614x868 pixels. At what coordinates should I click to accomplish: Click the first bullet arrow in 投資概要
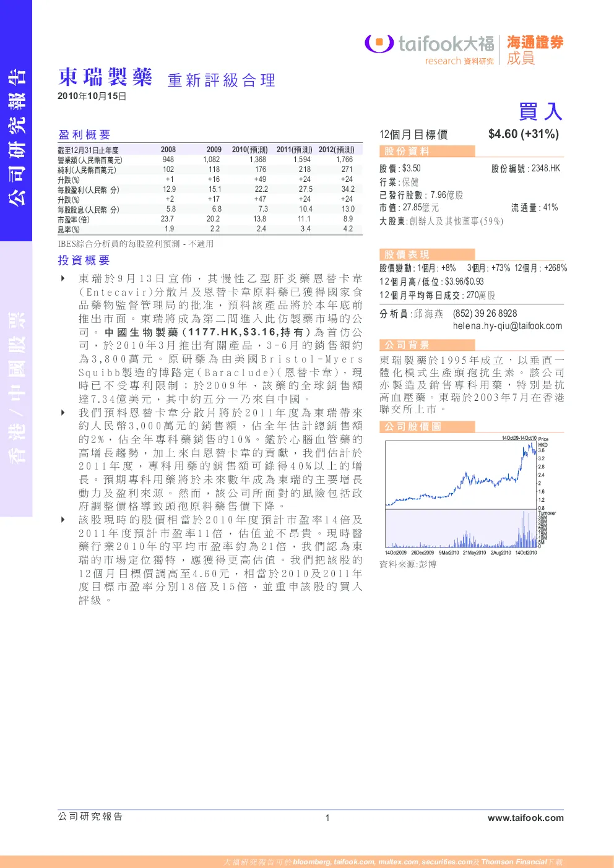[63, 278]
